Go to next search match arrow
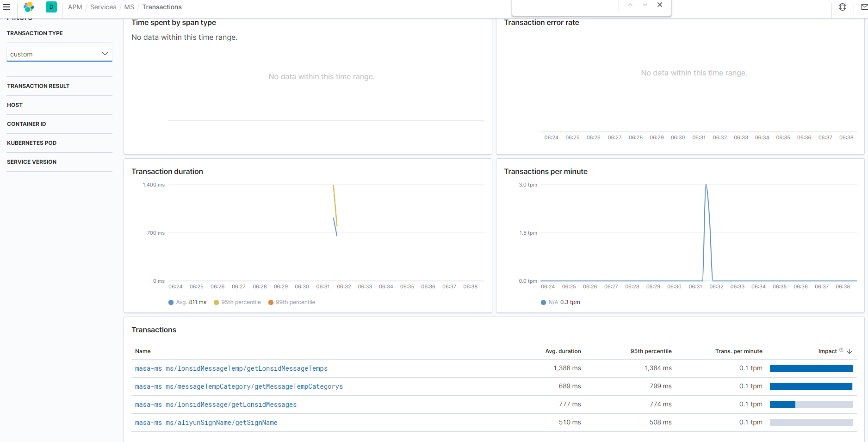Viewport: 868px width, 442px height. 645,5
